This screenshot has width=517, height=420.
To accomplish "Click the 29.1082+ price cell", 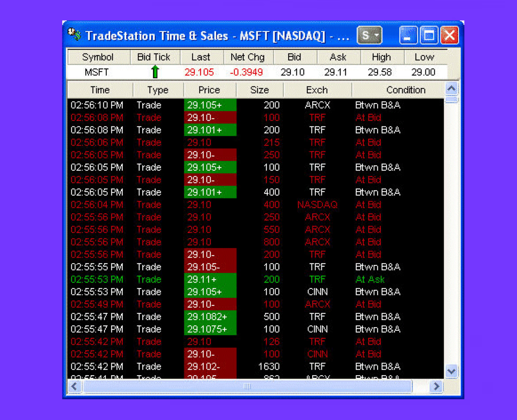I will pos(208,317).
